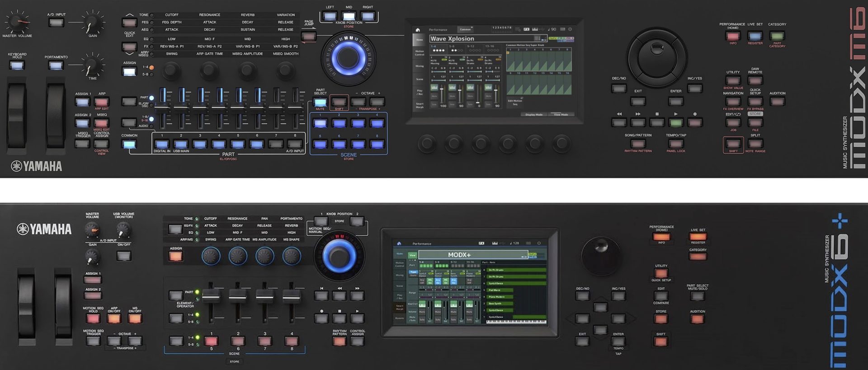Tap the tempo 90 icon on the top screen
Viewport: 868px width, 370px height.
click(552, 29)
